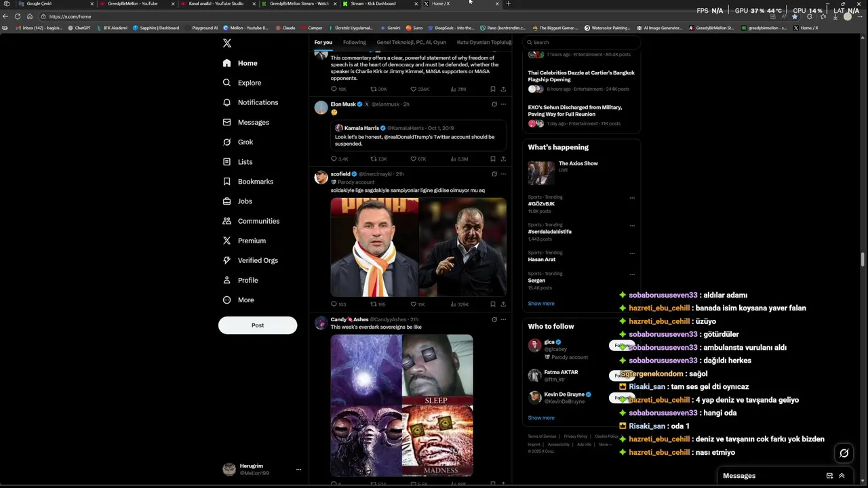This screenshot has height=488, width=868.
Task: Open Grok from the sidebar
Action: (x=238, y=142)
